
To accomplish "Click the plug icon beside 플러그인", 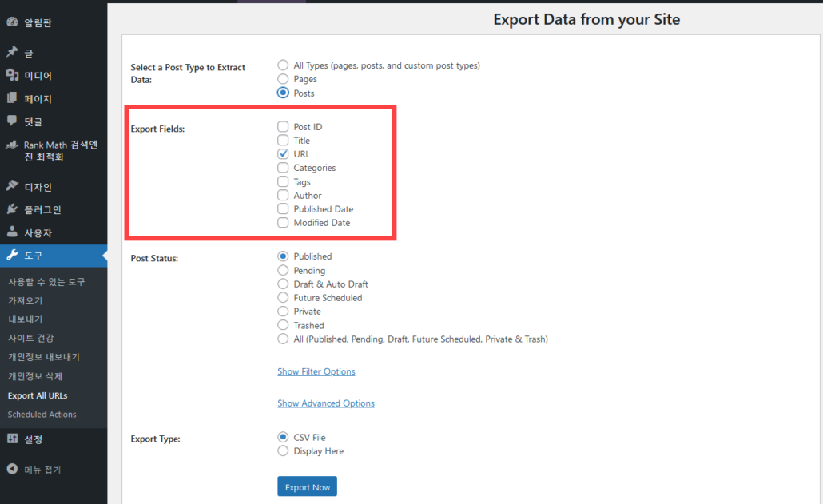I will point(12,209).
